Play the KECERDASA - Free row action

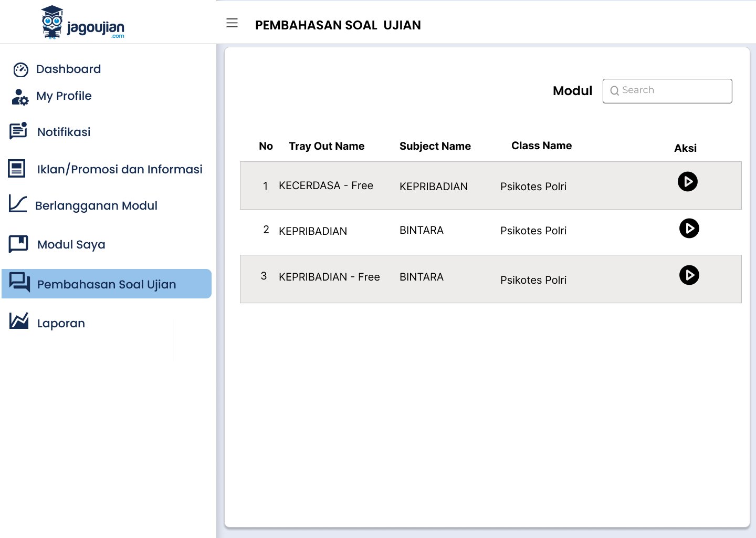[688, 182]
